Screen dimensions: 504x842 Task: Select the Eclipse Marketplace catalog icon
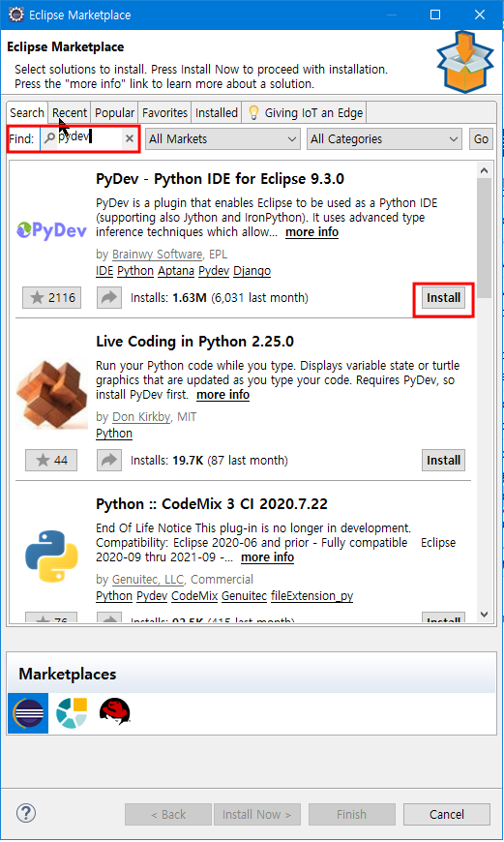pos(28,713)
